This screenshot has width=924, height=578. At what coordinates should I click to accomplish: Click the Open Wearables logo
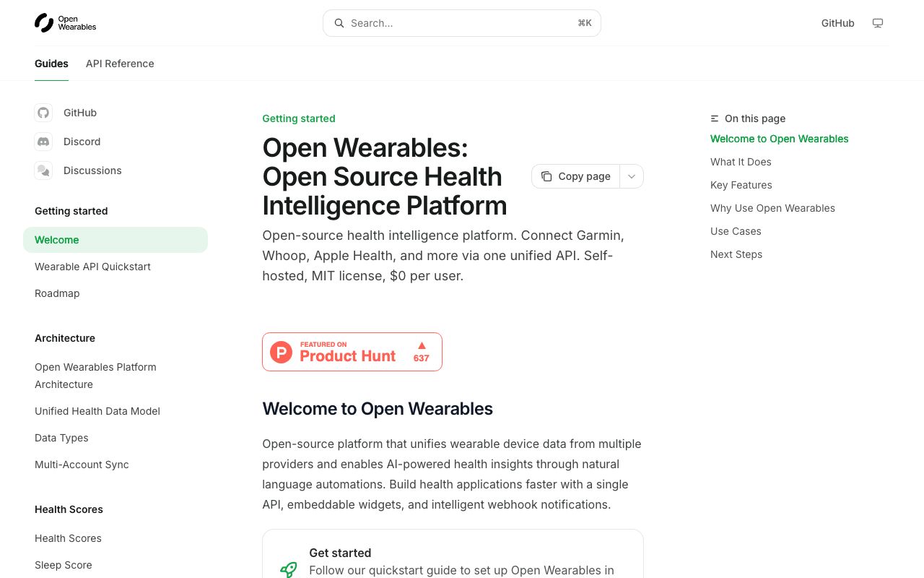point(65,23)
